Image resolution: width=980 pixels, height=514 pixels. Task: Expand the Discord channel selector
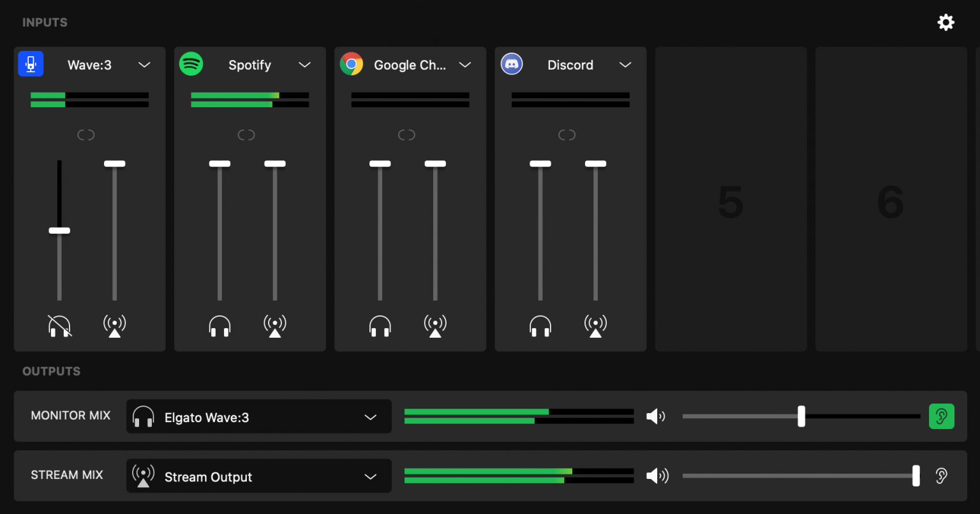[625, 64]
